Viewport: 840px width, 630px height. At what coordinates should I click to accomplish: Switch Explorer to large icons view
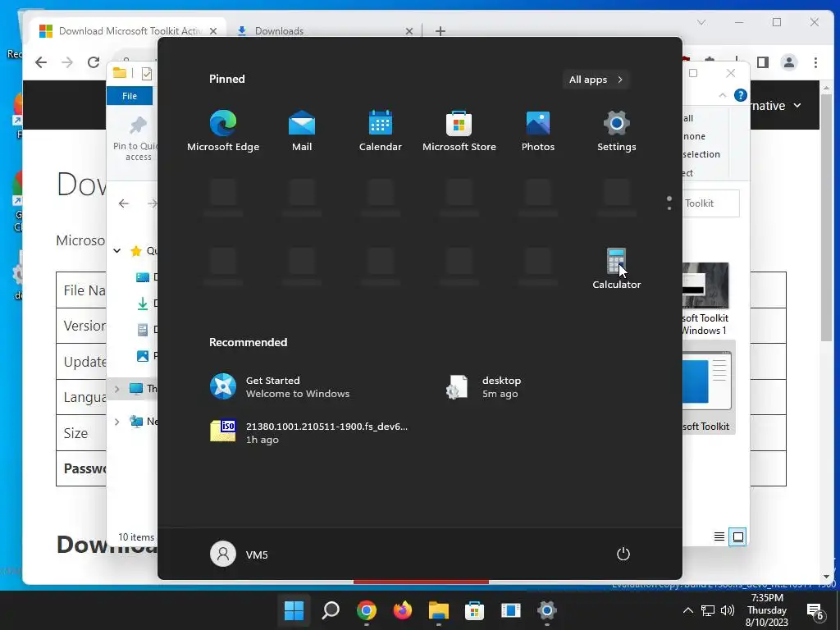pyautogui.click(x=738, y=536)
